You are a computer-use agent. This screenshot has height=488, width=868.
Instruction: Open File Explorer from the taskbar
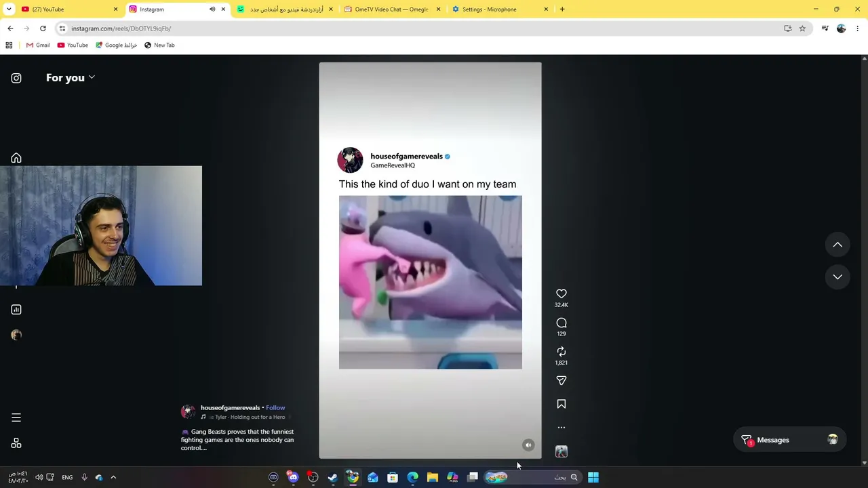433,477
